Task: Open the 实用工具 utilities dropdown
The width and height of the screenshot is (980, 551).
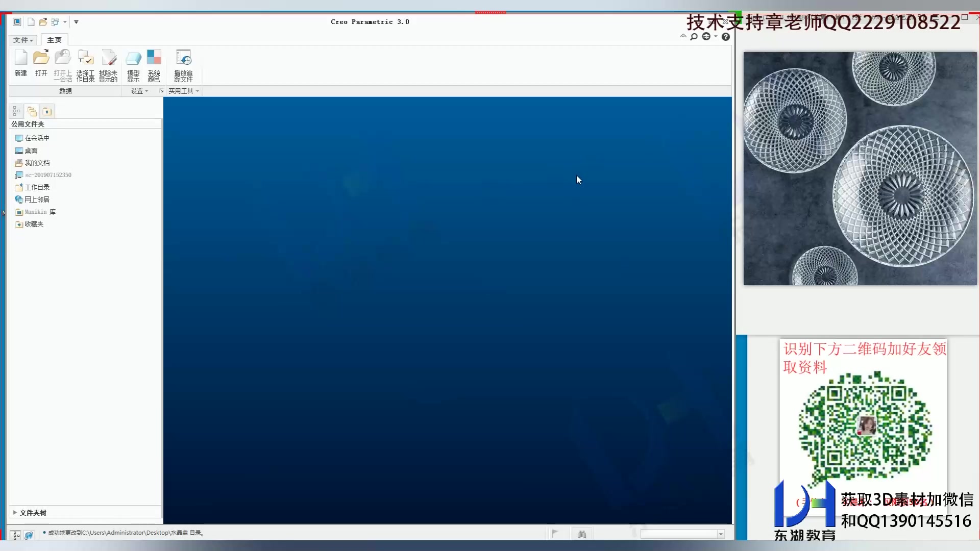Action: (184, 91)
